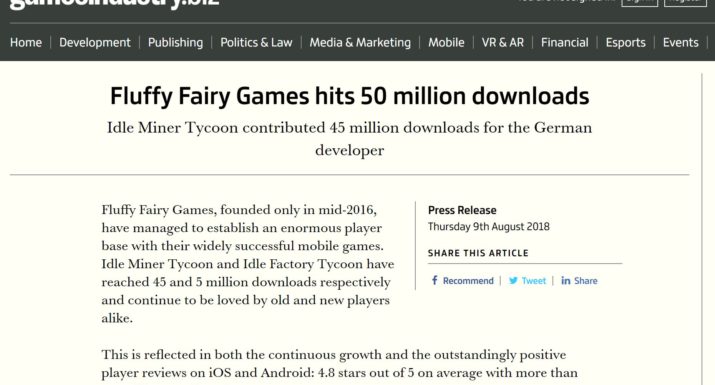Go to the Events section

[681, 42]
